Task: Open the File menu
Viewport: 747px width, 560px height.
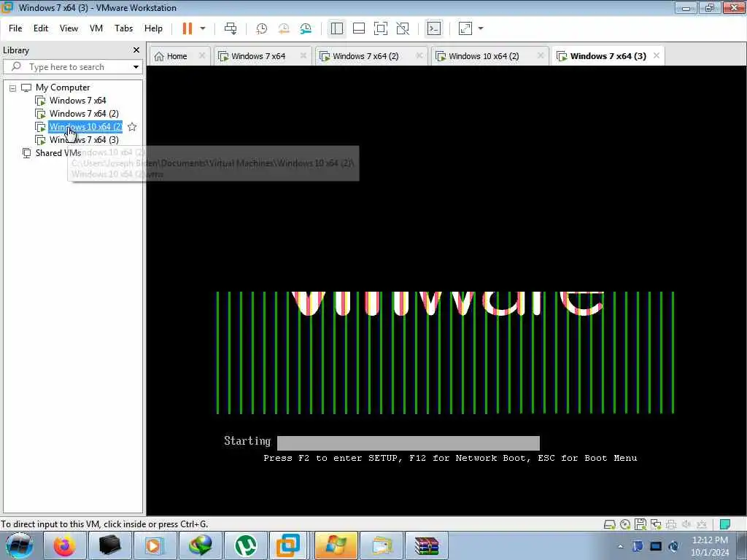Action: coord(15,28)
